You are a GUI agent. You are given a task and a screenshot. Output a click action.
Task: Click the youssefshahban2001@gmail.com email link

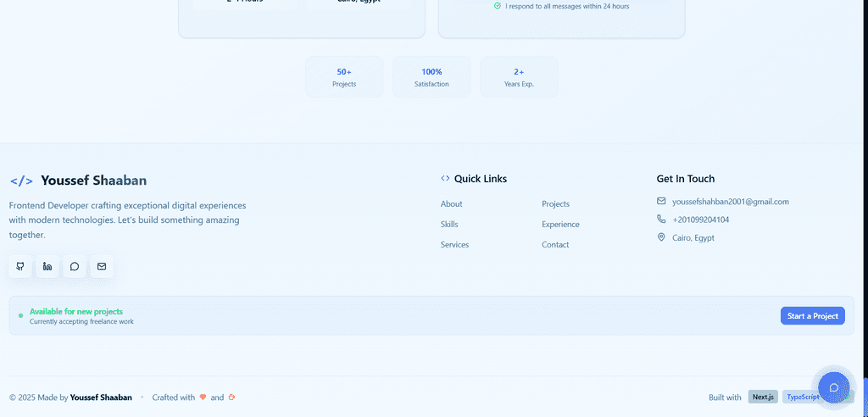tap(730, 202)
